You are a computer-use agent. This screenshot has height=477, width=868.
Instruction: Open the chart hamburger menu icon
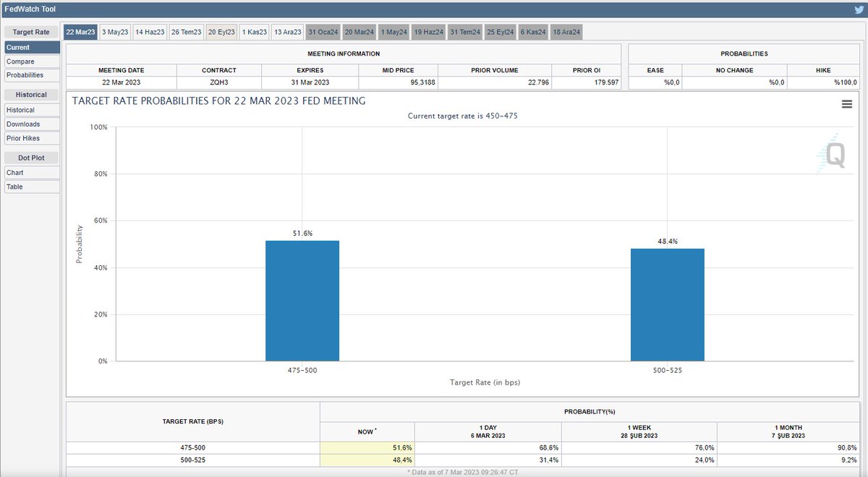(x=846, y=104)
